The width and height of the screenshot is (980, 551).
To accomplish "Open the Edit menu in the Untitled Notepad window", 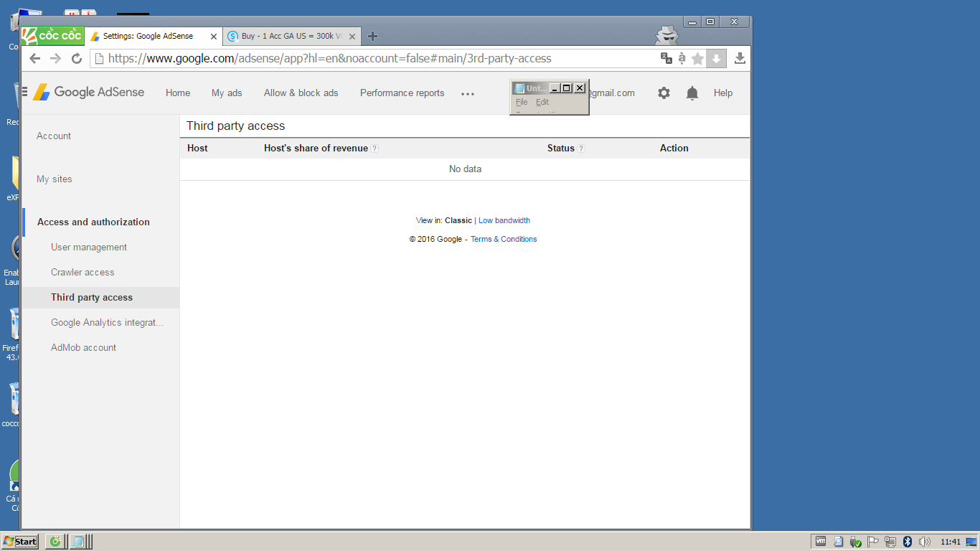I will coord(542,102).
